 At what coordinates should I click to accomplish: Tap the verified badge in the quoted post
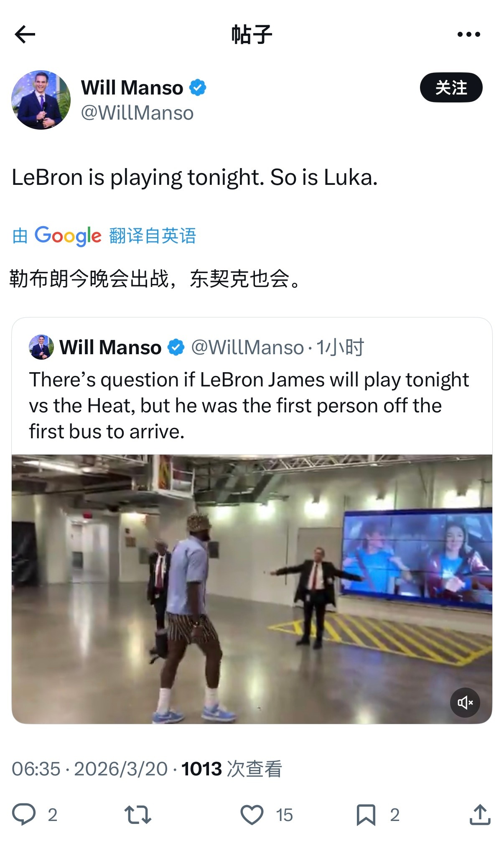pos(176,347)
